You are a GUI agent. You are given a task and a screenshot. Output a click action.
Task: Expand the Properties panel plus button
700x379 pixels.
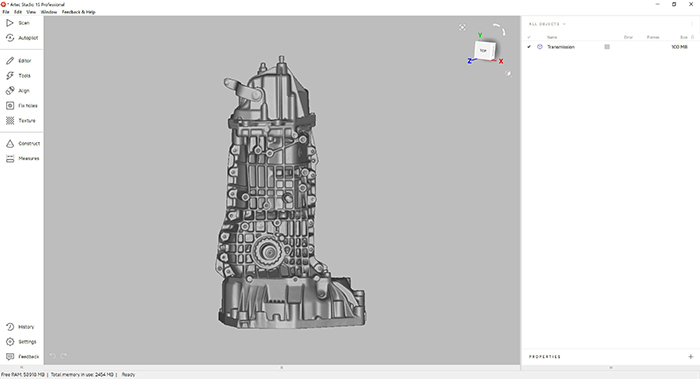tap(691, 357)
